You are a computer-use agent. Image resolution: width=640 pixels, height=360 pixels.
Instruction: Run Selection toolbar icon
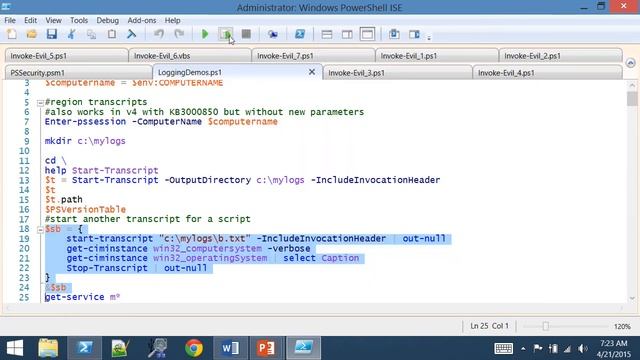(x=226, y=34)
